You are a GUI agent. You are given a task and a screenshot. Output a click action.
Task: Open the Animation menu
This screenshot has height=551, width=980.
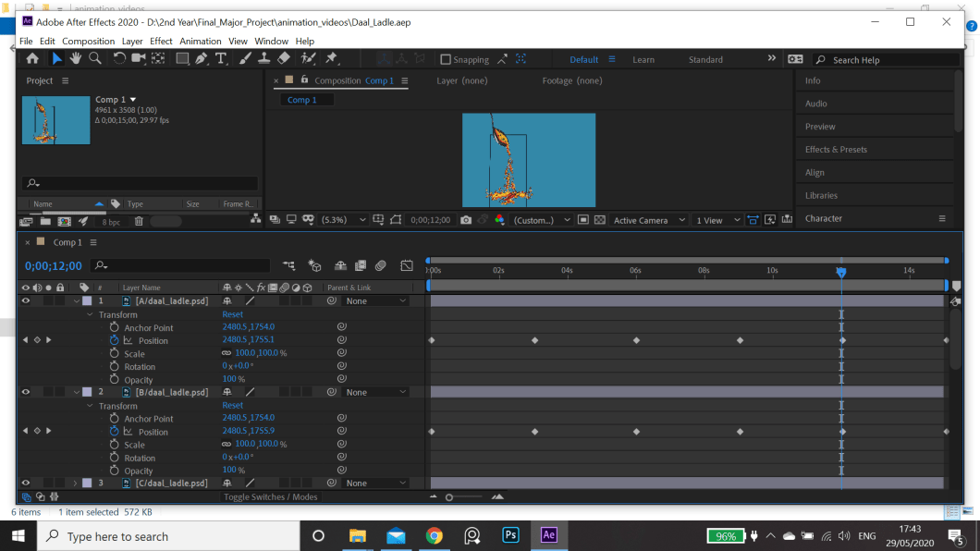point(200,42)
